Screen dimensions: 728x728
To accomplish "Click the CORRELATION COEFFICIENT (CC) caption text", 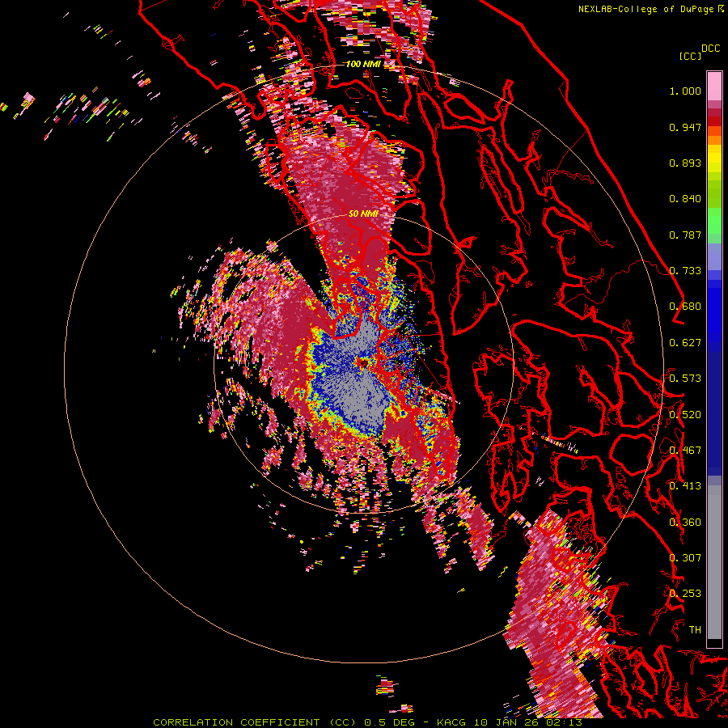I will 255,722.
